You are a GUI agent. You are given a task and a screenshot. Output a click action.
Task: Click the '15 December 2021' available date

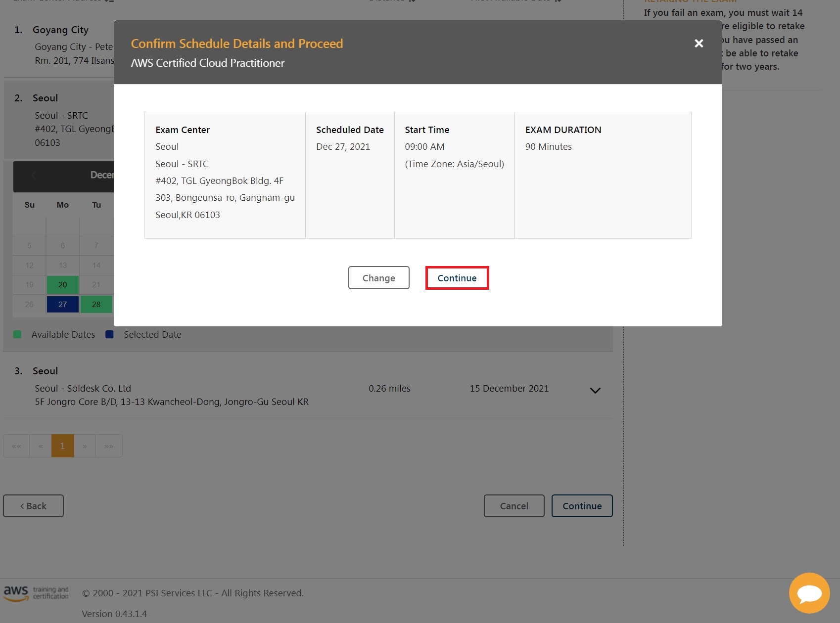(509, 388)
